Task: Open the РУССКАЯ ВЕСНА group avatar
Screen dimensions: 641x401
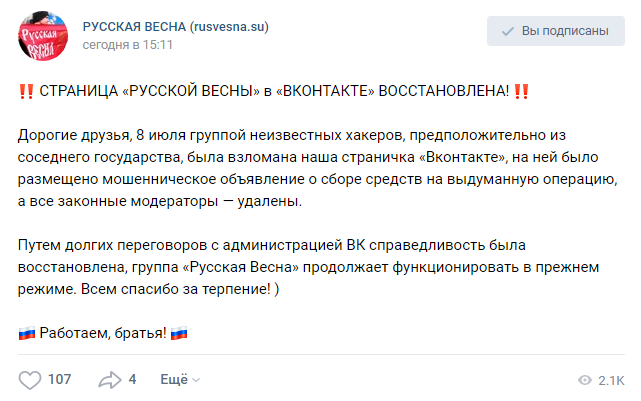Action: pyautogui.click(x=45, y=36)
